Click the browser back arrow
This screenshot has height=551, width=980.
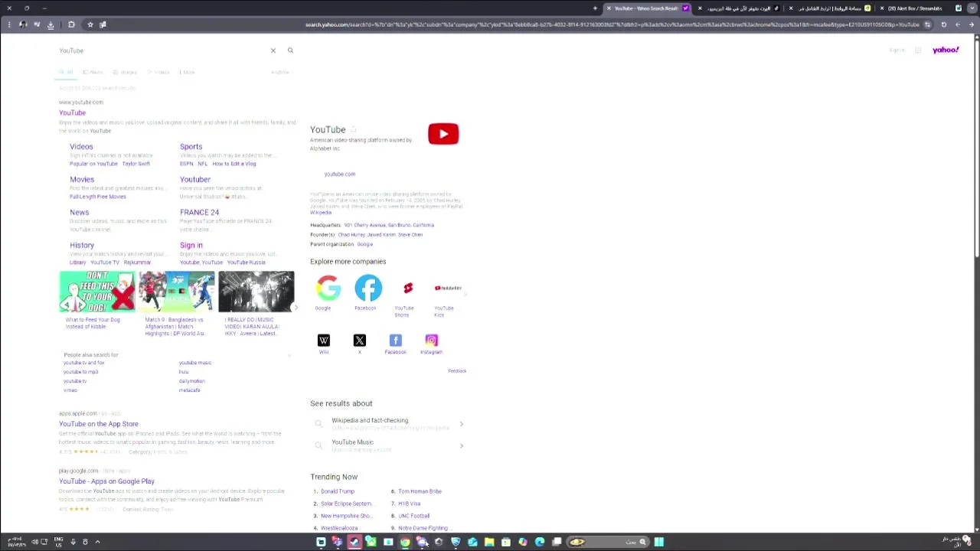[971, 24]
